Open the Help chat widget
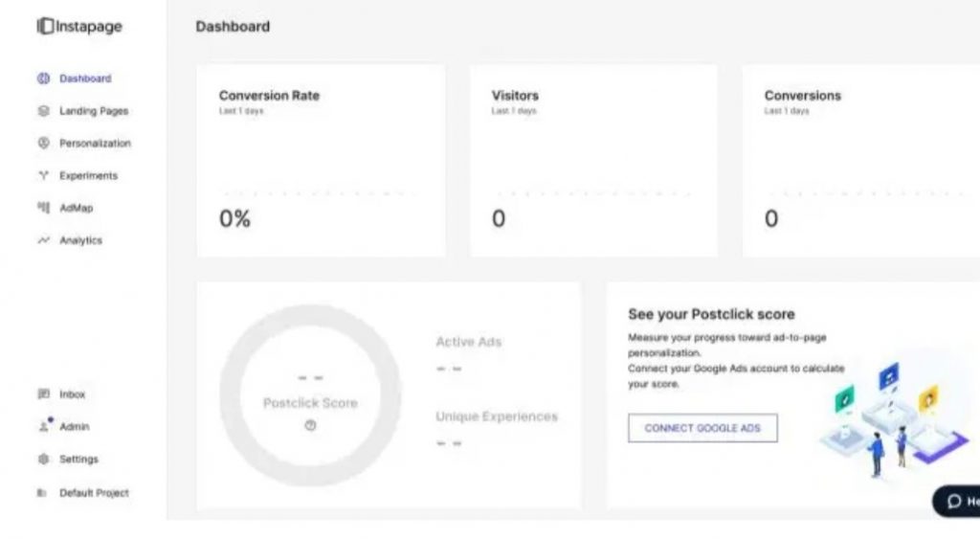This screenshot has height=539, width=980. coord(959,502)
